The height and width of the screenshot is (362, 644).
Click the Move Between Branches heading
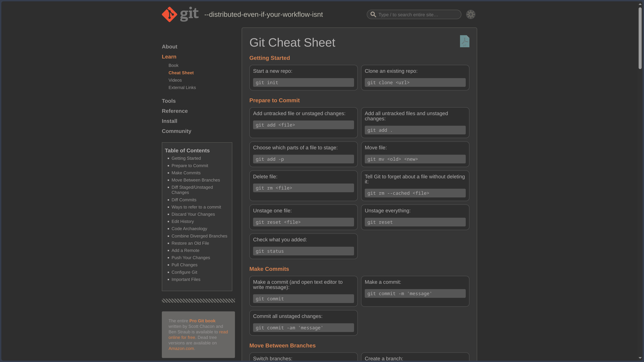(282, 346)
